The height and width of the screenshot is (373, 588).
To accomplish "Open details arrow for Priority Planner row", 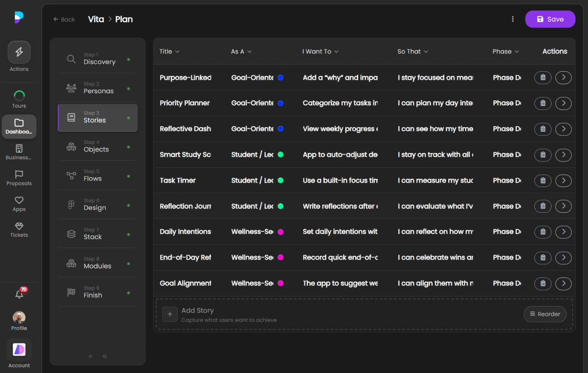I will pos(564,103).
